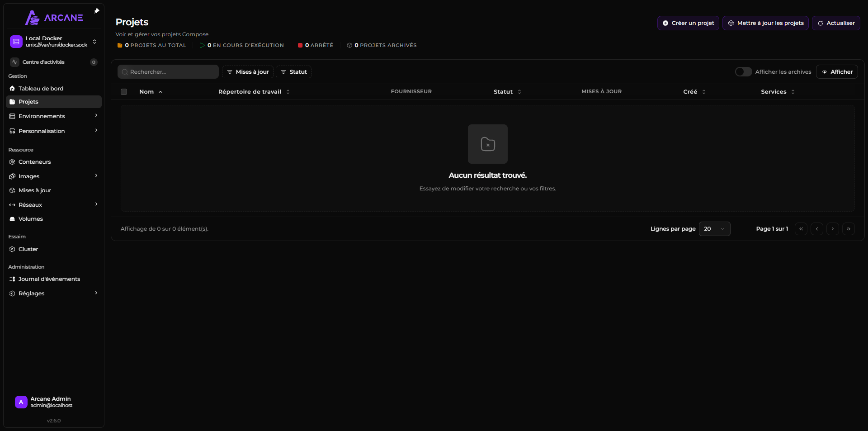Expand the Images submenu chevron
The height and width of the screenshot is (431, 868).
[x=96, y=176]
